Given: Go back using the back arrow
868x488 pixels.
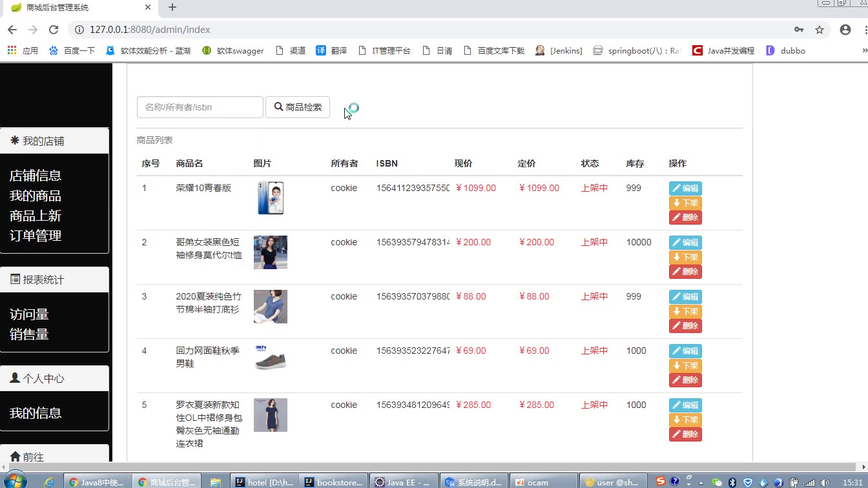Looking at the screenshot, I should (x=12, y=30).
